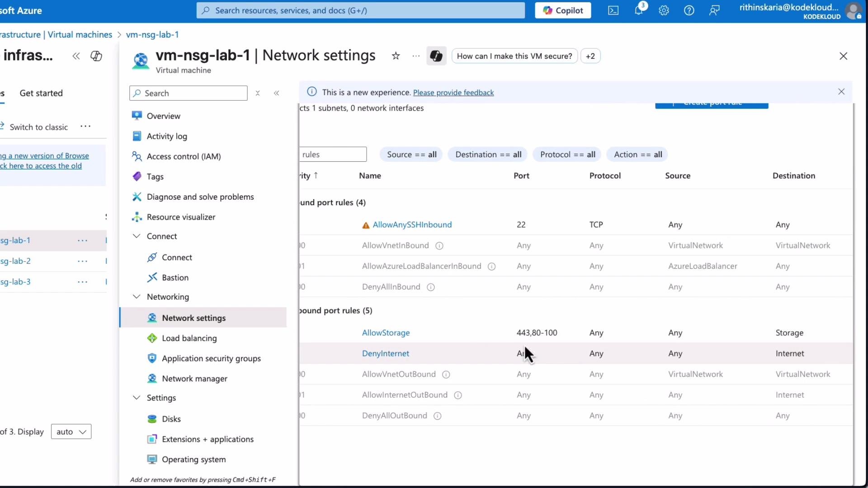
Task: Open Cloud Shell icon in top bar
Action: [x=613, y=10]
